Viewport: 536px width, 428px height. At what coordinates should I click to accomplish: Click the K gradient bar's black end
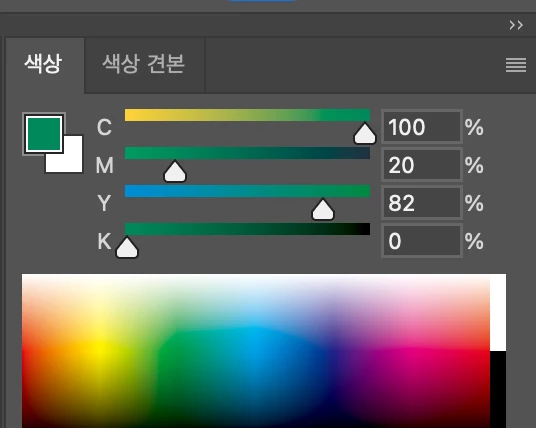[363, 229]
